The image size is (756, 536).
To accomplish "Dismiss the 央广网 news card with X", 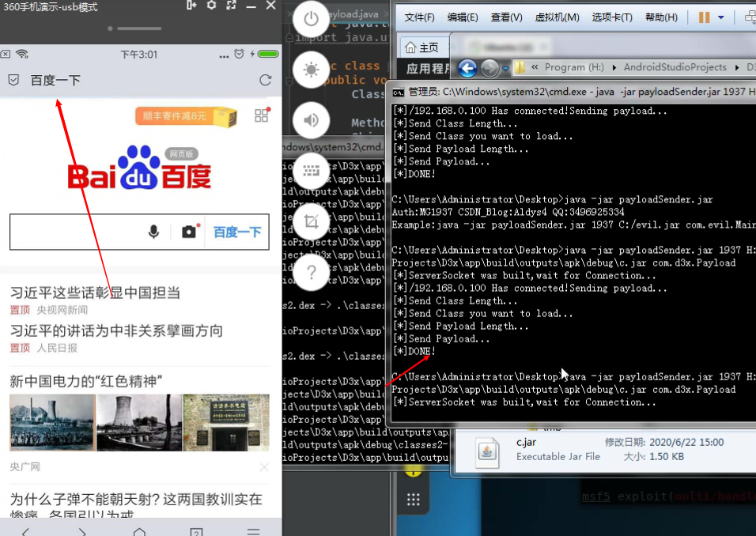I will (264, 467).
